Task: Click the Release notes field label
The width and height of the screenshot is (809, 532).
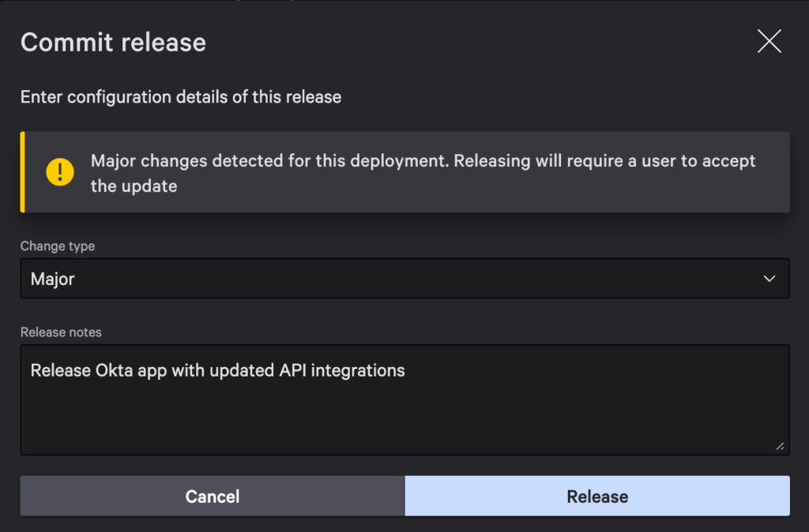Action: [x=61, y=332]
